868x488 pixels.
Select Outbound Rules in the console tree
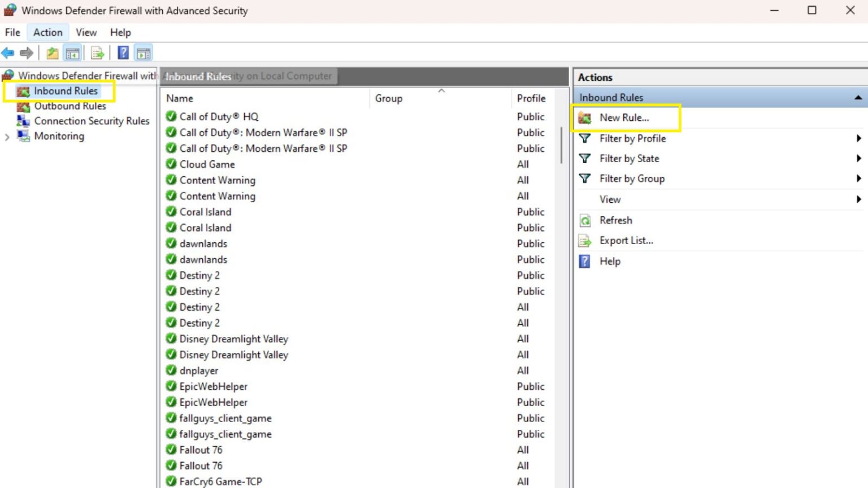70,106
